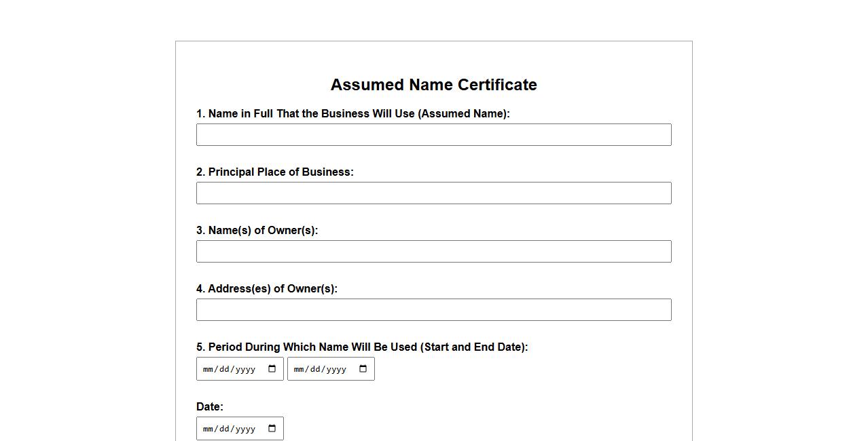
Task: Click the "Principal Place of Business" label
Action: 274,172
